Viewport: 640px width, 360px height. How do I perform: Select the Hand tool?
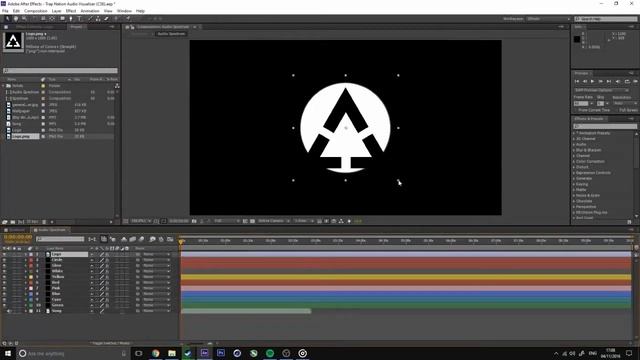[x=16, y=19]
